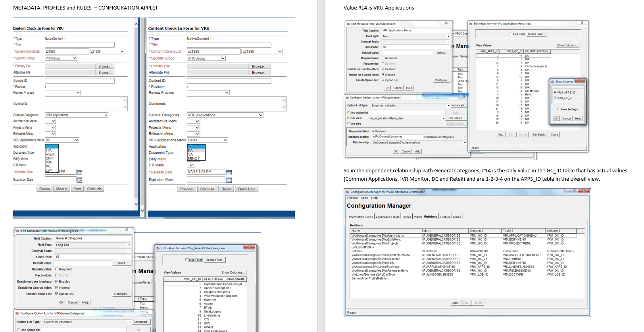Close the Show Columns dialog

(x=580, y=81)
